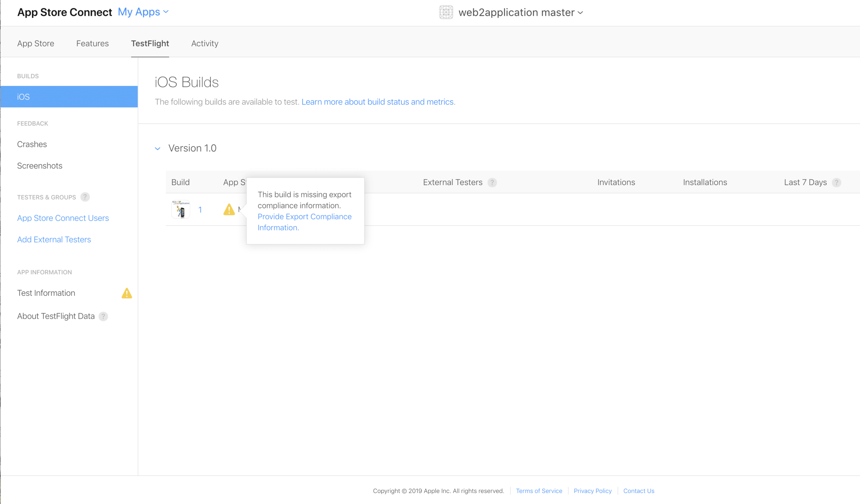Click the build 1 app thumbnail icon
The height and width of the screenshot is (504, 860).
180,210
